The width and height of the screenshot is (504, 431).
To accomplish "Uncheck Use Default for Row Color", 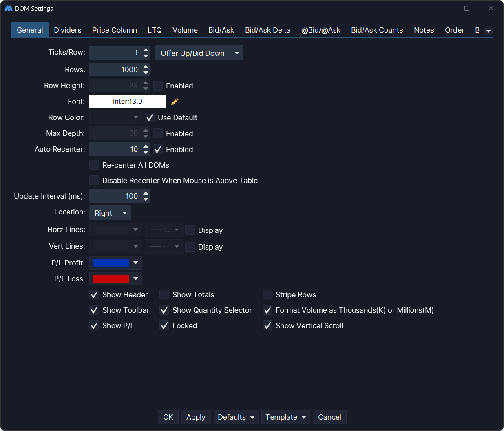I will click(x=150, y=118).
